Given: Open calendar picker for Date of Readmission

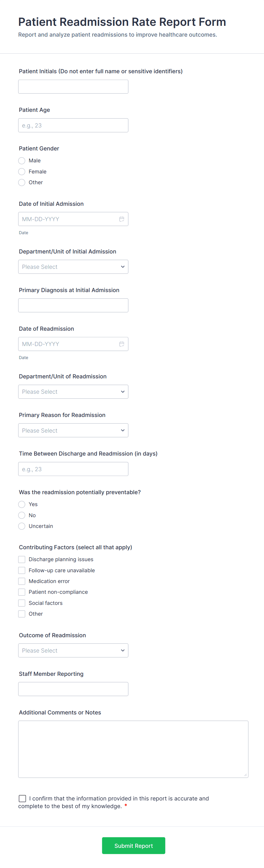Looking at the screenshot, I should pyautogui.click(x=121, y=344).
